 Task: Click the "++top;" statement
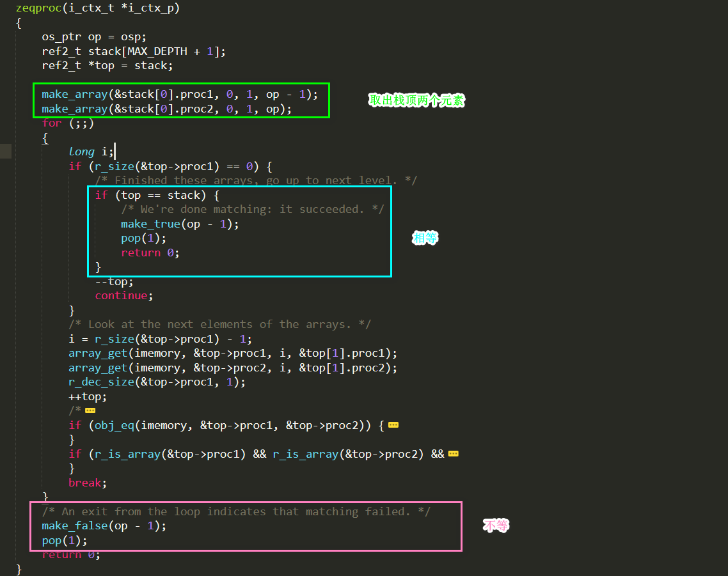[x=88, y=396]
